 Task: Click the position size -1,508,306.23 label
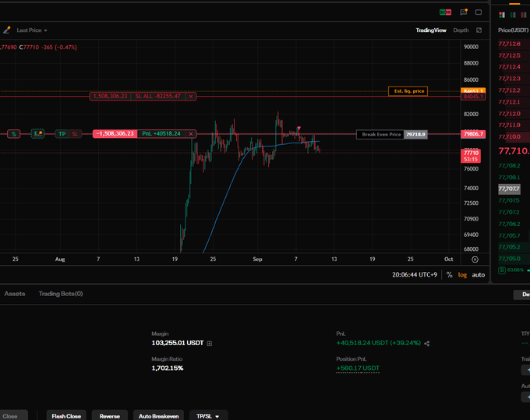click(115, 134)
